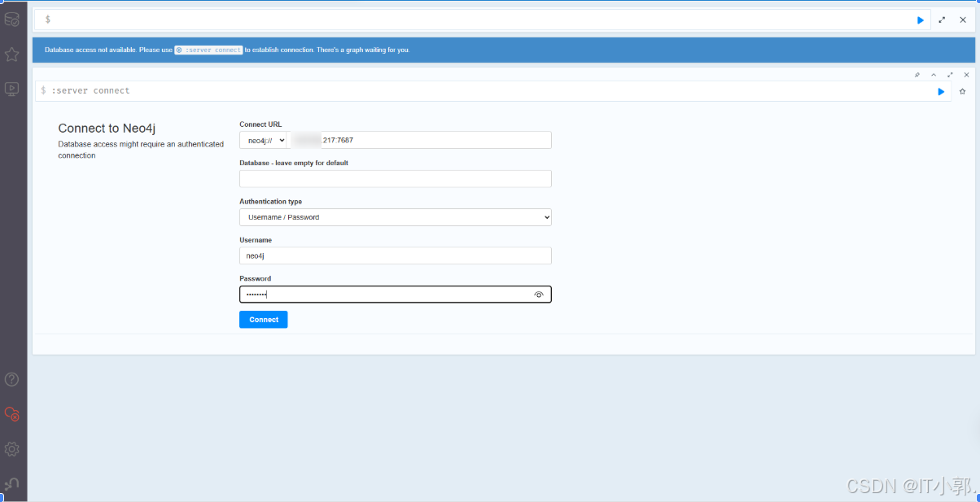The height and width of the screenshot is (502, 980).
Task: Close the :server connect frame
Action: pos(967,75)
